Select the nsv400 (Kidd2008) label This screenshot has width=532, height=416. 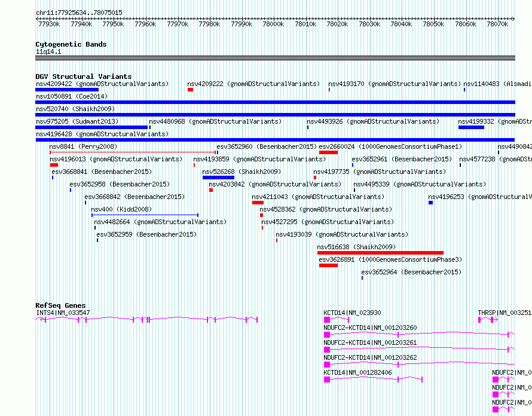click(121, 209)
